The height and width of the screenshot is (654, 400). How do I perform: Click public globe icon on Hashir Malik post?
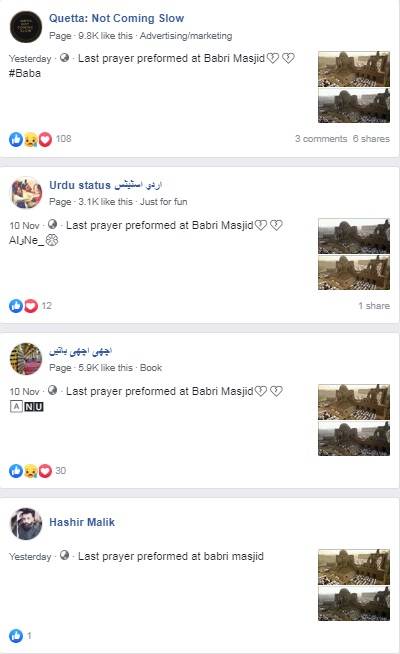click(64, 555)
